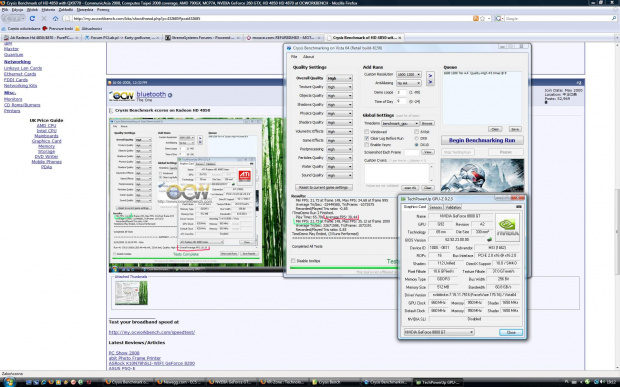
Task: Toggle Clear Log Before Run checkbox
Action: pos(367,138)
